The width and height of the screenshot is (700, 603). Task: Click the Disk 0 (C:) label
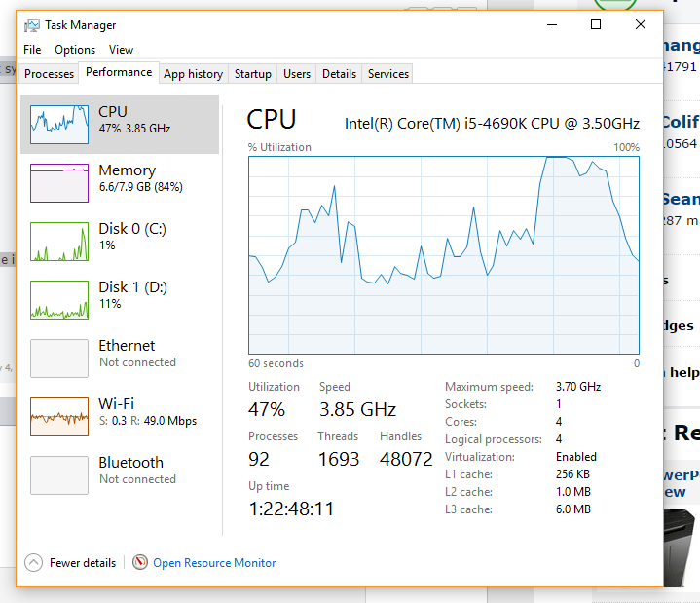tap(132, 229)
